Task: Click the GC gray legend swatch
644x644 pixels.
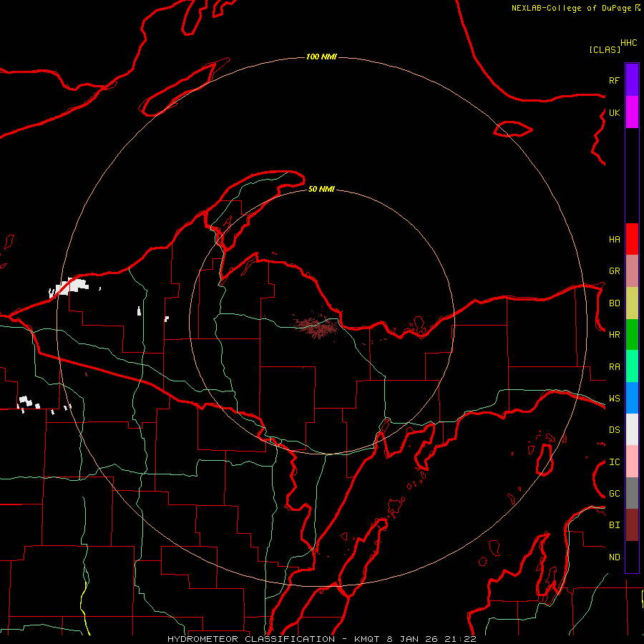Action: 632,493
